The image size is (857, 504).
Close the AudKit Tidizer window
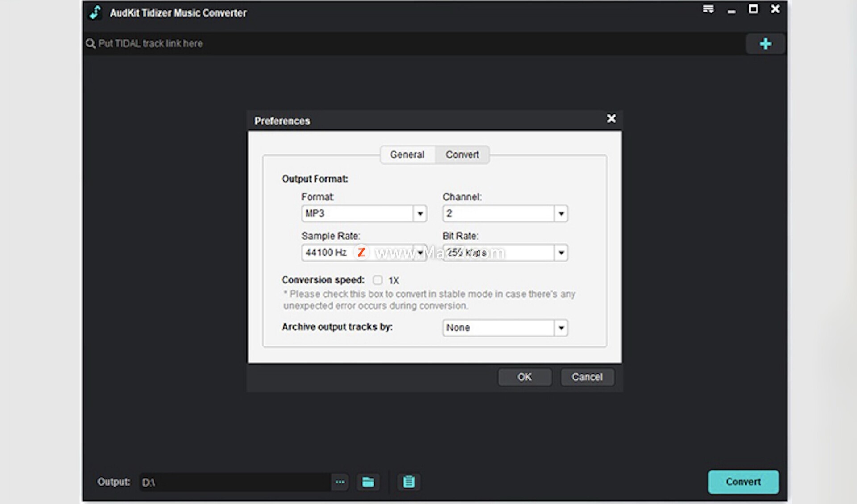pyautogui.click(x=775, y=9)
